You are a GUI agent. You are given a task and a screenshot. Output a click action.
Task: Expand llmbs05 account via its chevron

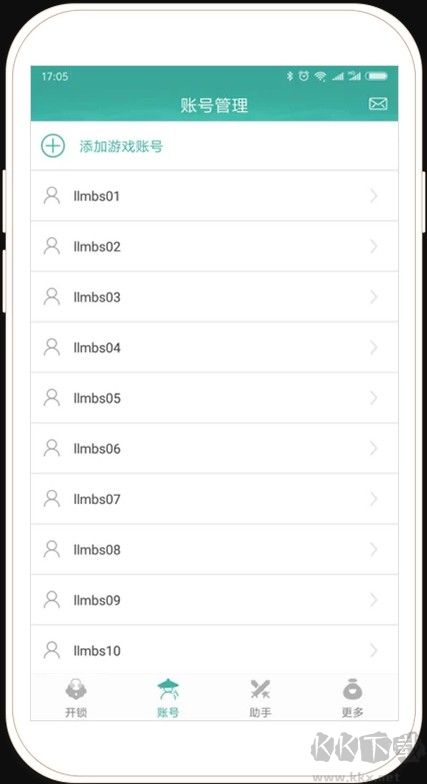[x=374, y=398]
